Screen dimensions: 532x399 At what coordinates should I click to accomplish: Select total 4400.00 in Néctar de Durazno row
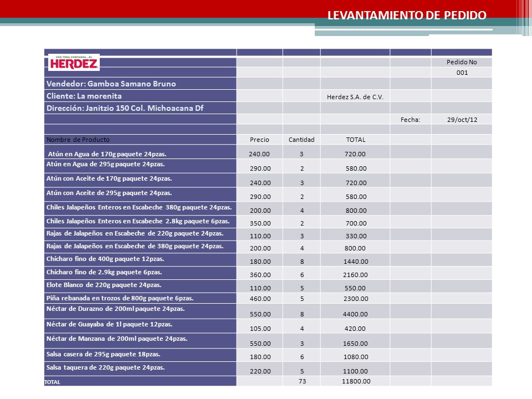355,314
